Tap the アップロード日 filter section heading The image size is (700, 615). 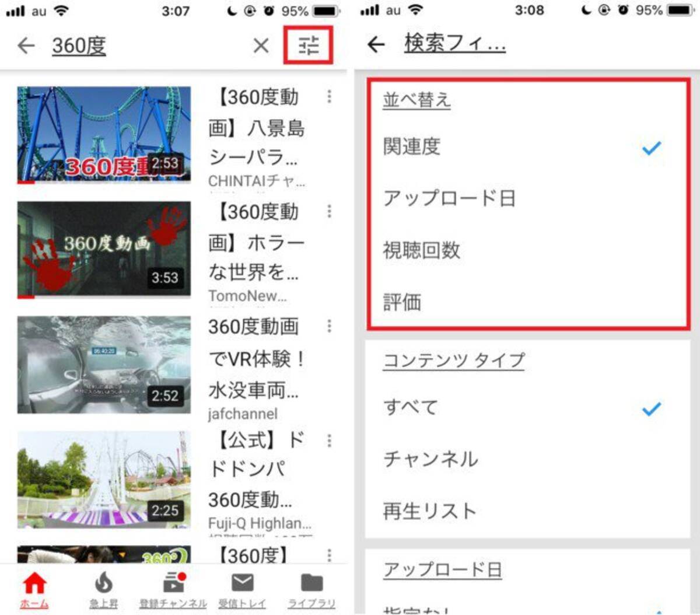[443, 569]
